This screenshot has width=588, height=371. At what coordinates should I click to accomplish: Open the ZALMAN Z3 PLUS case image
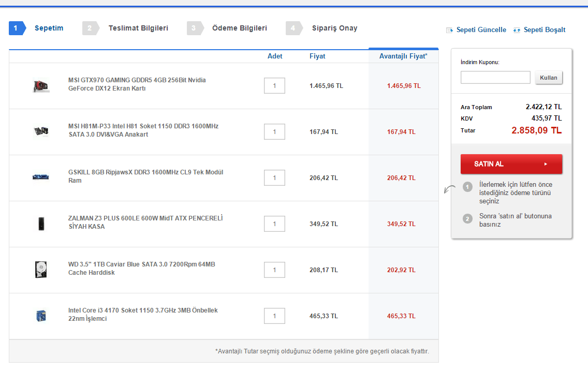point(41,223)
